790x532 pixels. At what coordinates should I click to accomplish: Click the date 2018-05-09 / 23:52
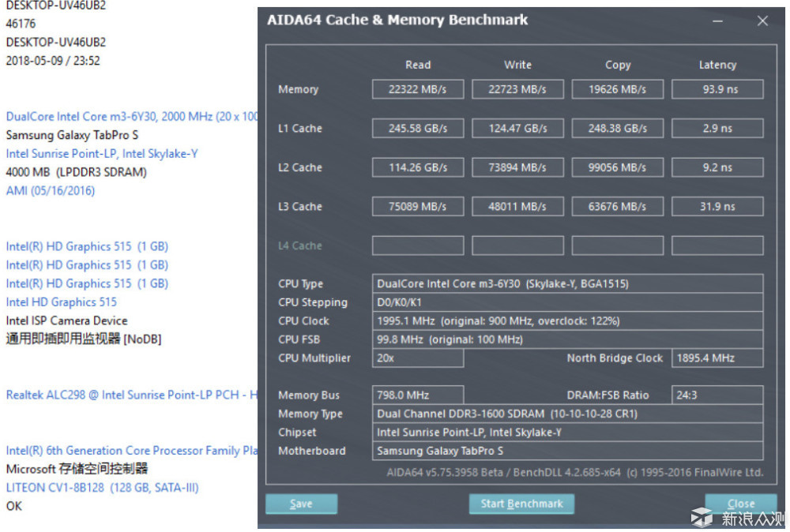click(53, 61)
